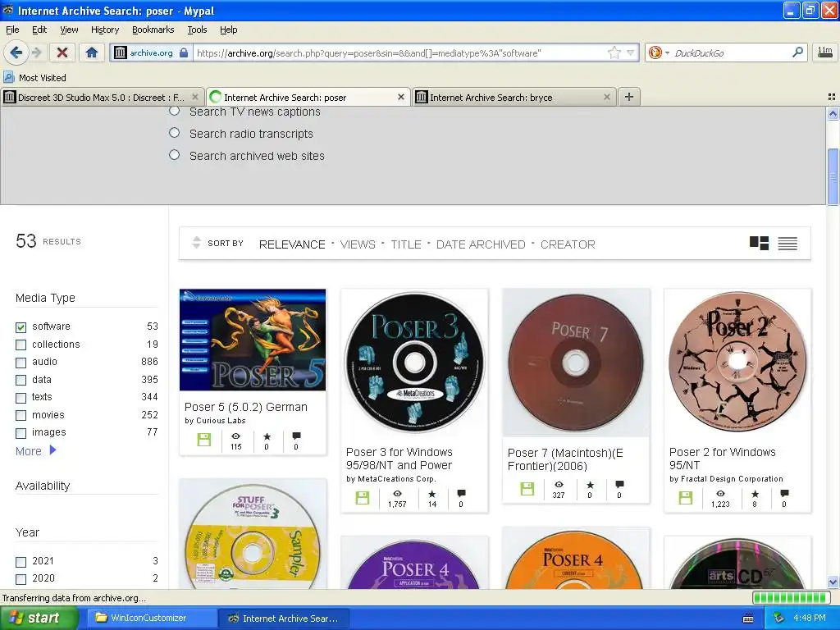Click the system tray clock 4:48 PM
The width and height of the screenshot is (840, 630).
(x=810, y=619)
